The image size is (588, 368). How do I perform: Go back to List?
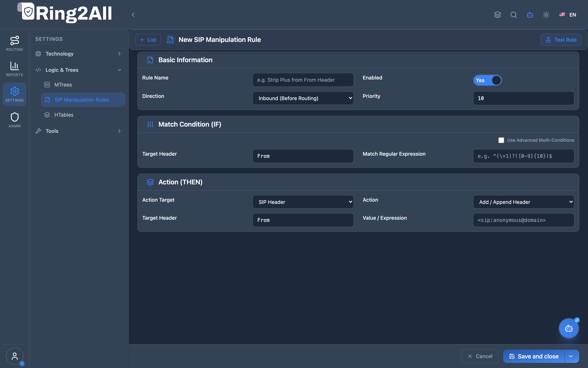pyautogui.click(x=148, y=40)
